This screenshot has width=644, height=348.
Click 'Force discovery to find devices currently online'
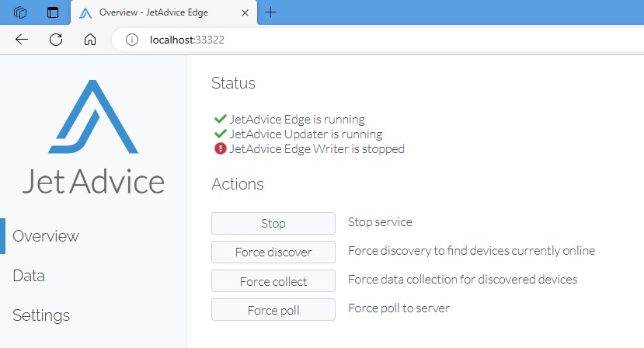[x=472, y=251]
